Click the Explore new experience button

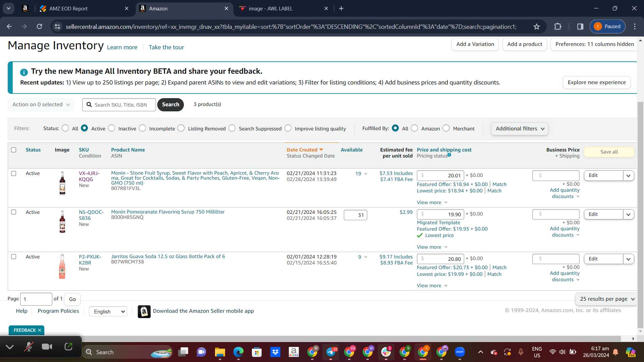tap(597, 82)
